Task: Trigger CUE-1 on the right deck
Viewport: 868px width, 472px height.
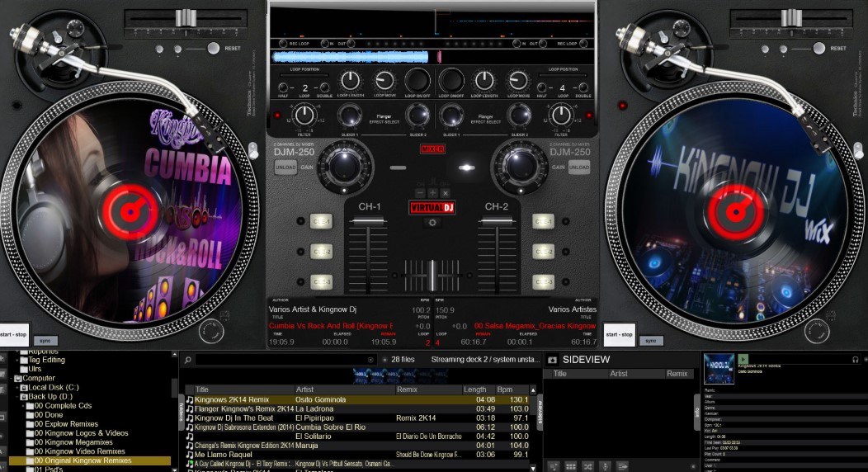Action: pos(544,221)
